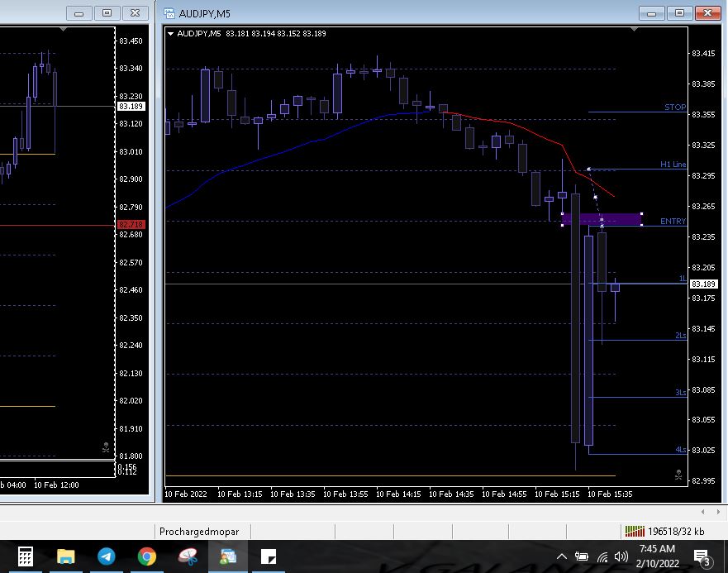Click the volume speaker tray icon
728x573 pixels.
click(x=621, y=556)
